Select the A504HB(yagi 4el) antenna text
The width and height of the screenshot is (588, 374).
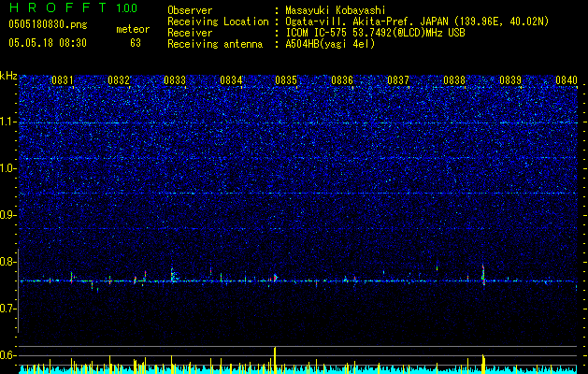click(x=330, y=44)
